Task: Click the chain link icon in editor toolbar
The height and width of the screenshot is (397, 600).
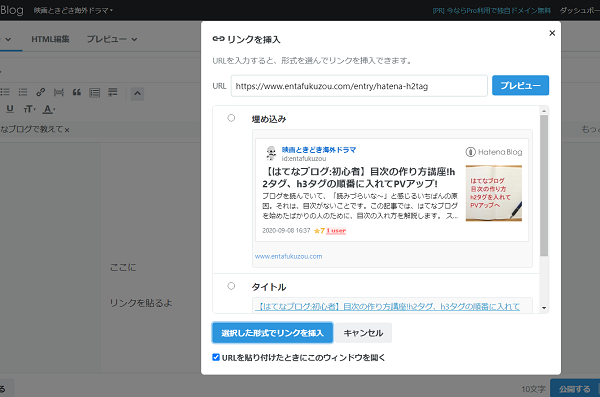Action: tap(41, 92)
